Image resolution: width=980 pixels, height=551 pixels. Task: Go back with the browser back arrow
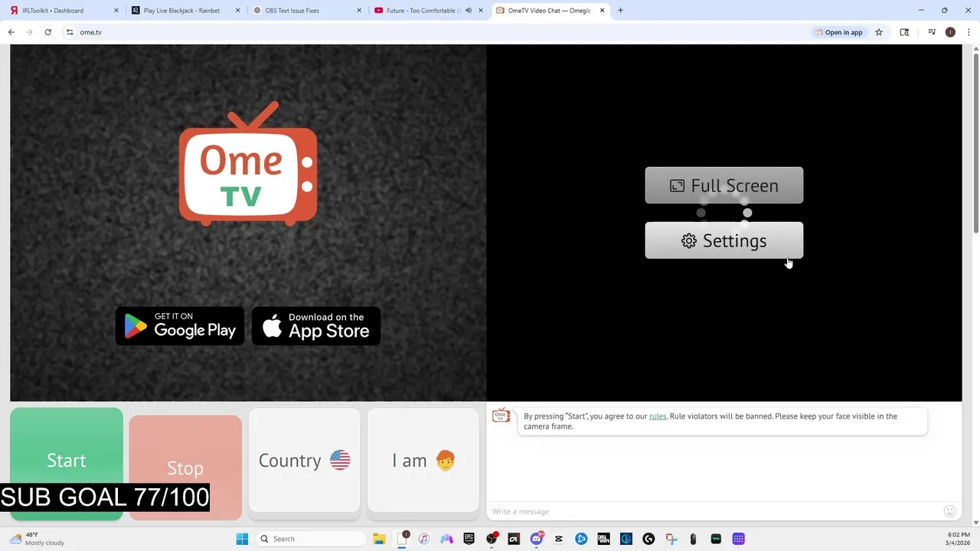point(11,32)
